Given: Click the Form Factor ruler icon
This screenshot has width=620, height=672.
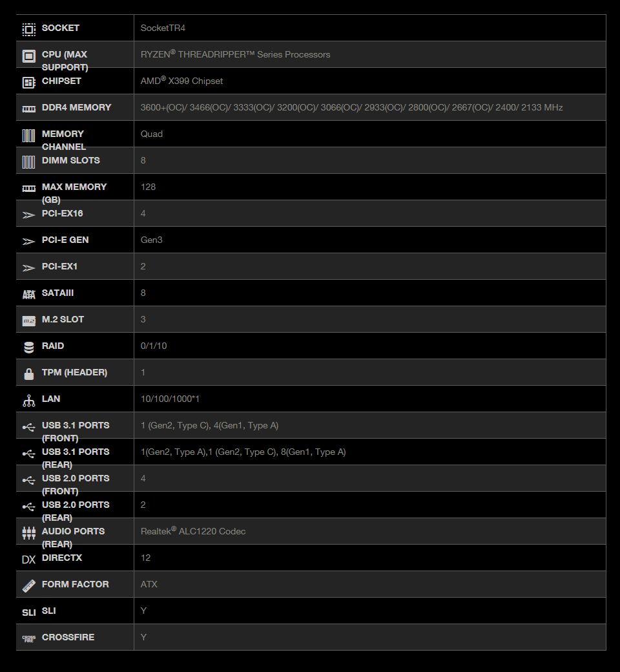Looking at the screenshot, I should pyautogui.click(x=28, y=586).
